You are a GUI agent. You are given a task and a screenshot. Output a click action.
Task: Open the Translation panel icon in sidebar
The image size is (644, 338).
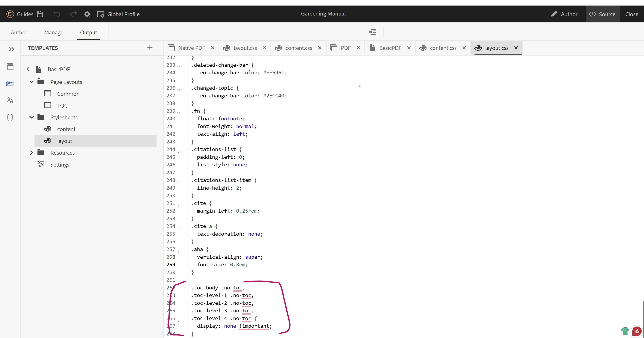[10, 100]
